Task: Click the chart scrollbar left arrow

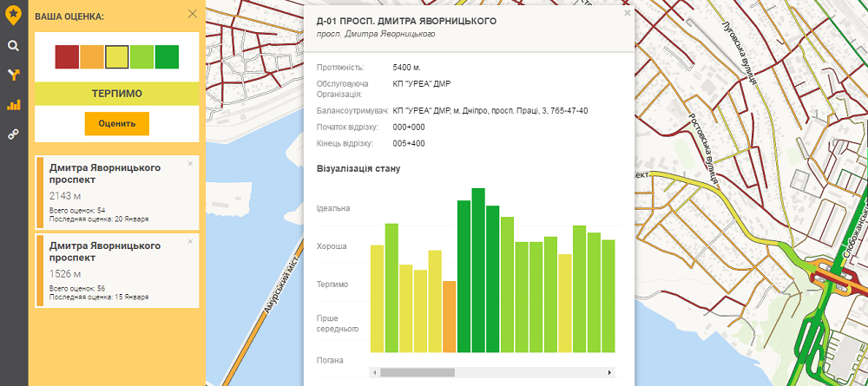Action: click(x=375, y=372)
